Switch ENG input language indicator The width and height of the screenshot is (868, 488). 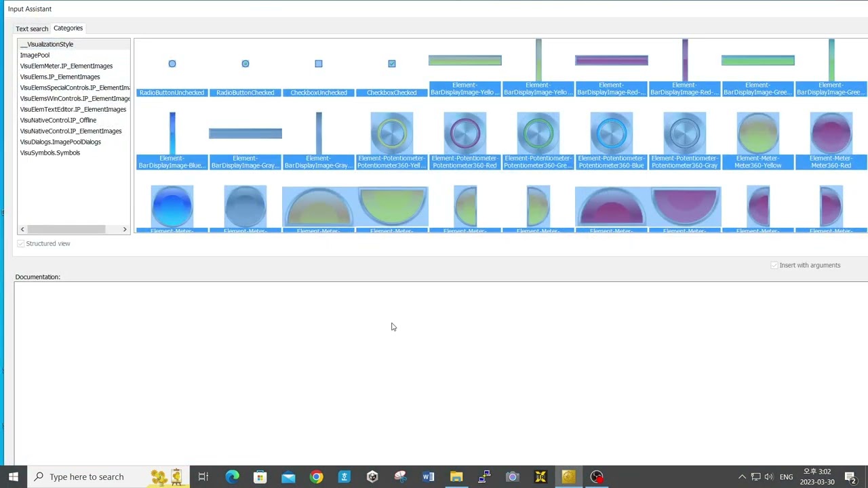click(x=786, y=476)
